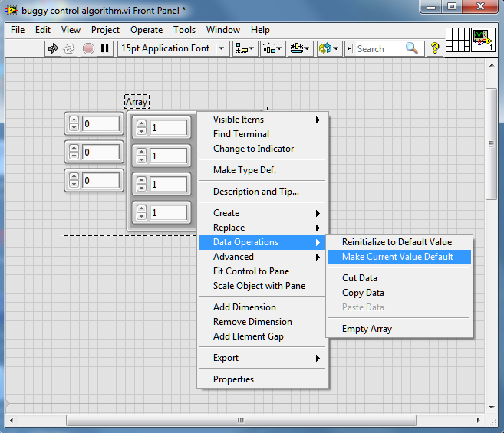Image resolution: width=504 pixels, height=433 pixels.
Task: Open the Distribute Objects toolbar menu
Action: pos(272,49)
